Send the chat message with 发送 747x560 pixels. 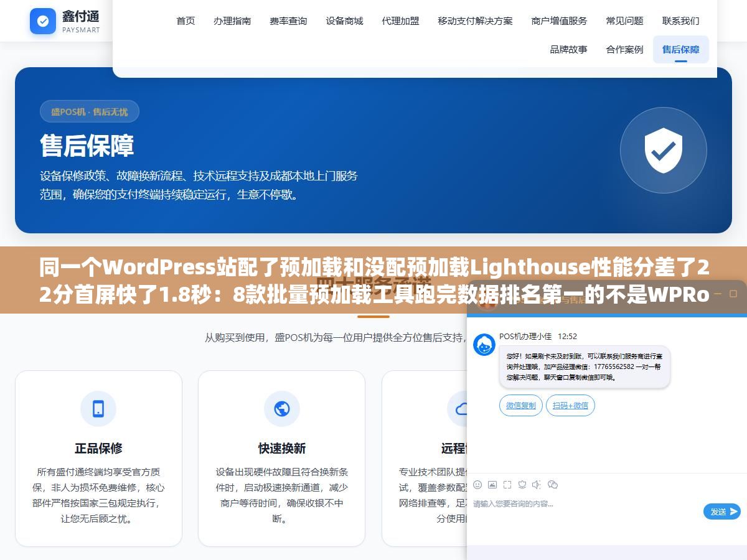click(x=721, y=511)
